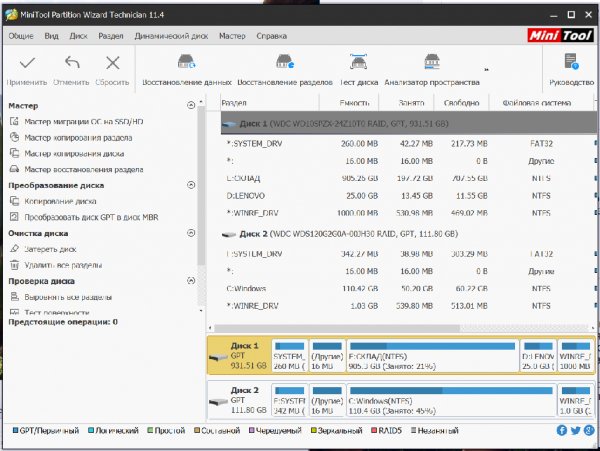Click Диск 2 GPT 111.80 GB map label
The height and width of the screenshot is (451, 600).
239,400
